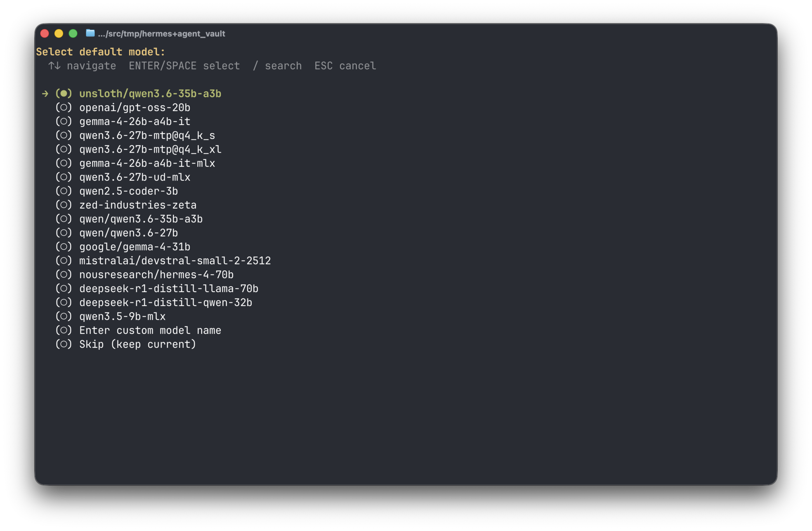Click the folder icon in title bar
The image size is (812, 531).
[90, 33]
